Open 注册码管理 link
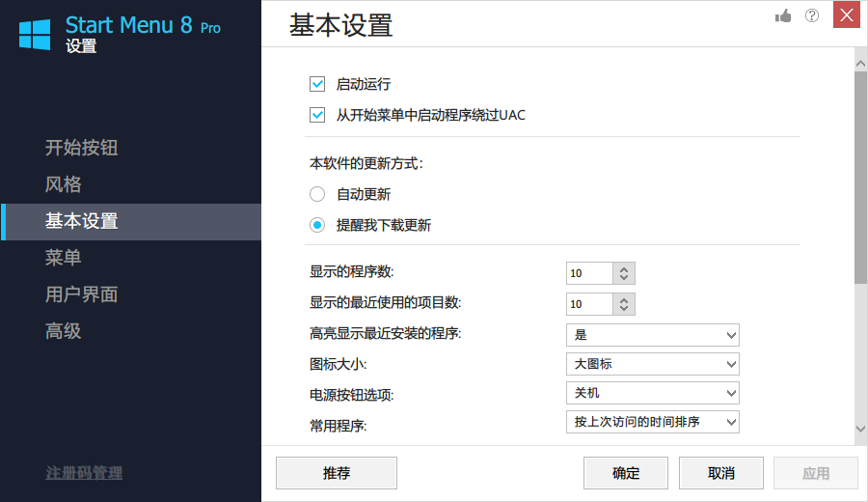The width and height of the screenshot is (868, 502). coord(84,473)
